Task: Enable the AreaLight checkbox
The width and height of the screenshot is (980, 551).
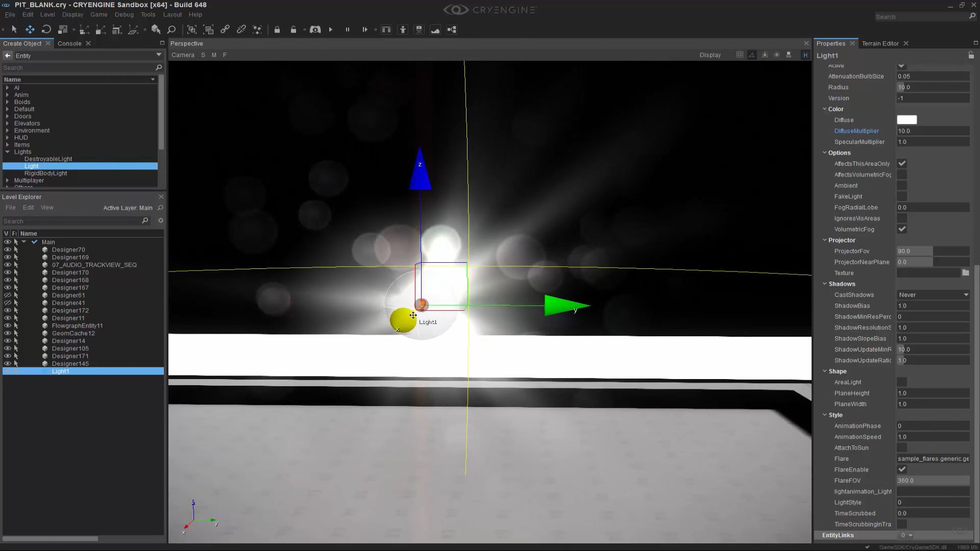Action: pyautogui.click(x=902, y=383)
